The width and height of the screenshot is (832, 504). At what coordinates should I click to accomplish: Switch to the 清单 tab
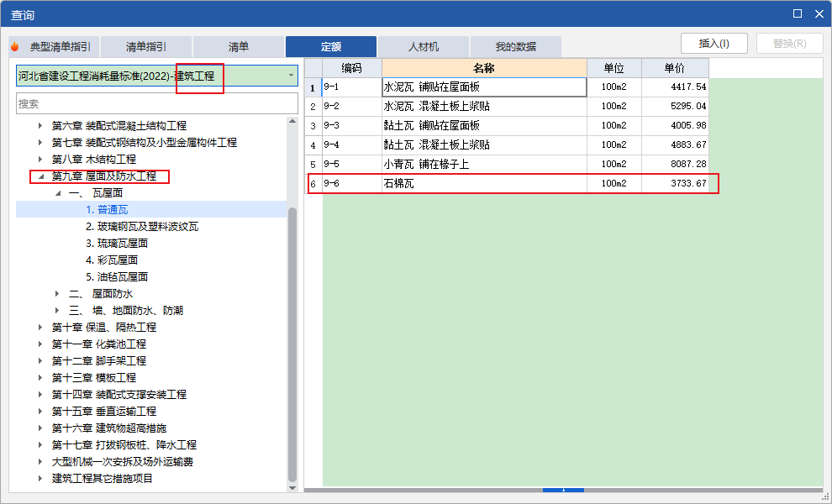(x=238, y=47)
